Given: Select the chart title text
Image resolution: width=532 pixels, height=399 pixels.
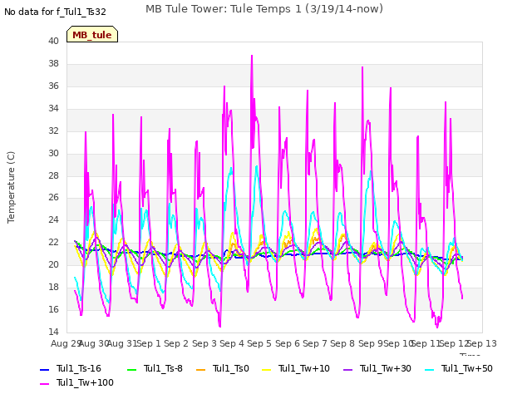Looking at the screenshot, I should click(x=264, y=9).
